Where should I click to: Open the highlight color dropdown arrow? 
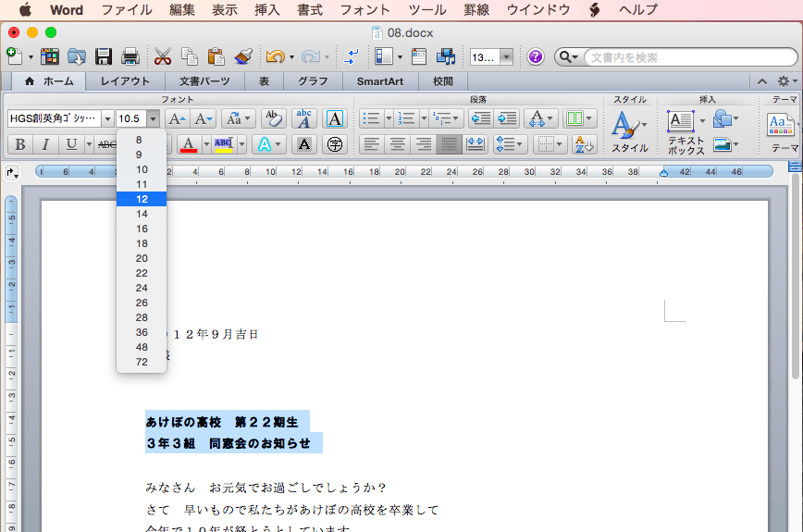point(241,144)
